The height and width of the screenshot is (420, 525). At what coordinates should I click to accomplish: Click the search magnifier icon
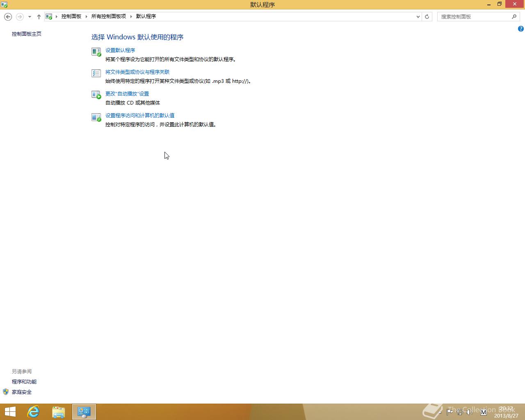pyautogui.click(x=514, y=16)
